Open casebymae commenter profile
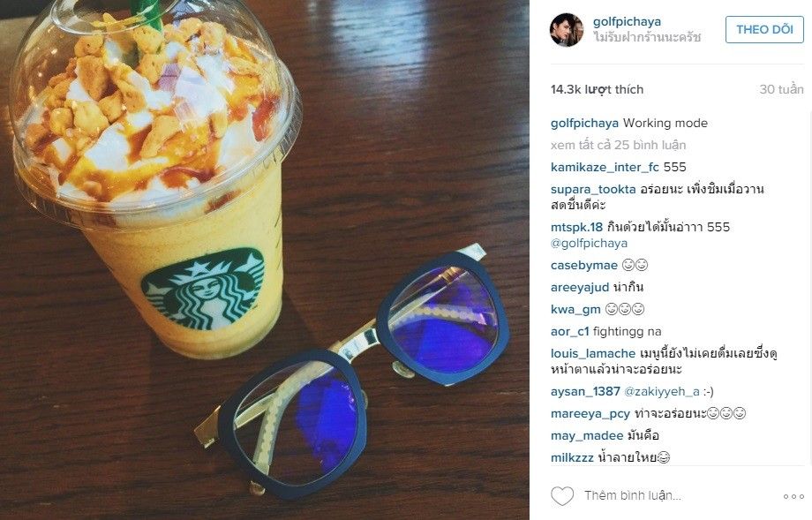The height and width of the screenshot is (520, 812). coord(583,266)
